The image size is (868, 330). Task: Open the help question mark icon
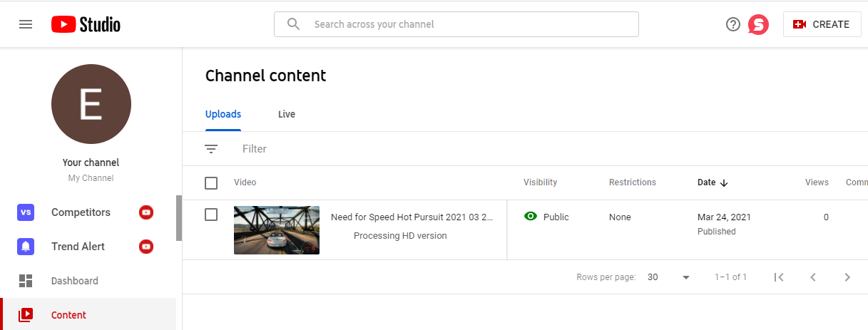tap(733, 24)
